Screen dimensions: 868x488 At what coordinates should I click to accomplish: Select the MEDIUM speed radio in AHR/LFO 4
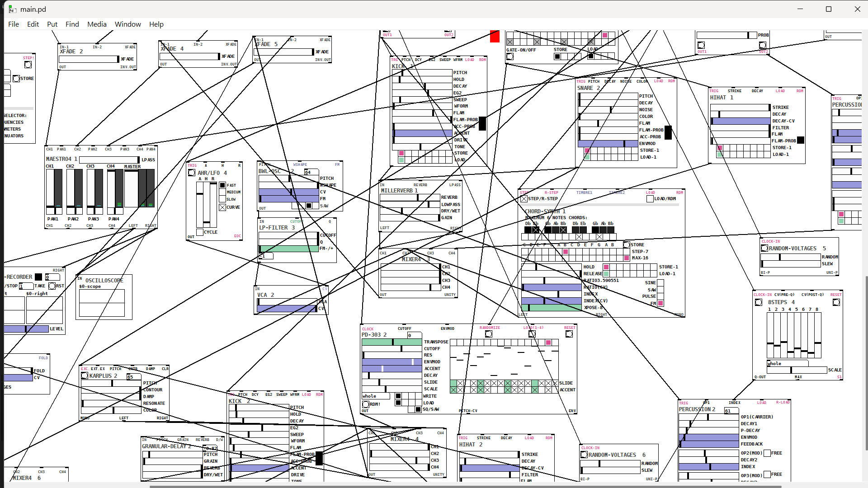[x=222, y=192]
